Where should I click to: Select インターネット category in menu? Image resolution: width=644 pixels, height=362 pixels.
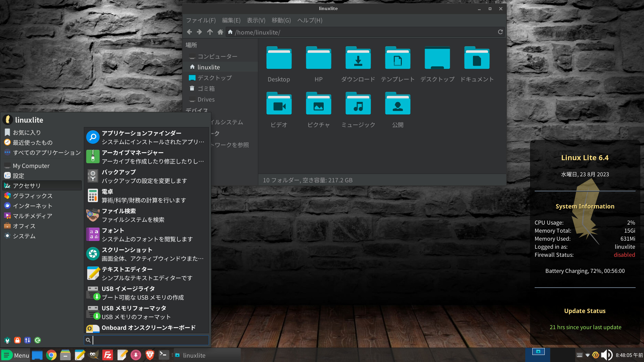point(42,205)
